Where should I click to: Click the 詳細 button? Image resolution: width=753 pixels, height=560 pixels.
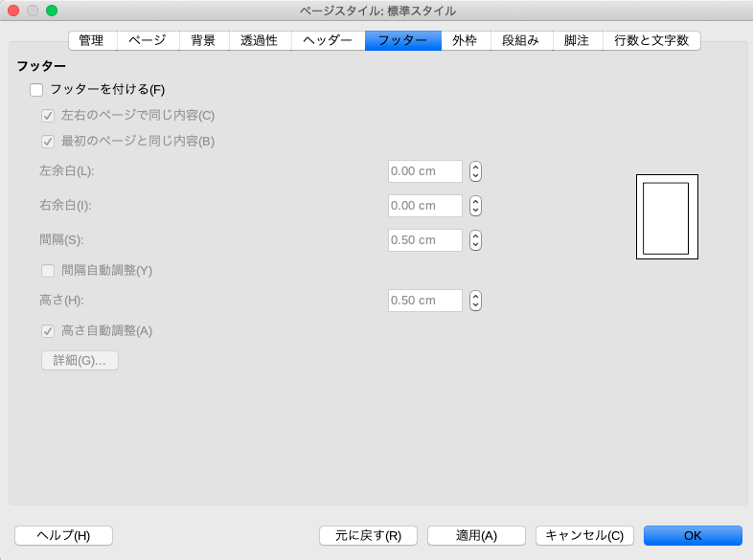coord(80,360)
